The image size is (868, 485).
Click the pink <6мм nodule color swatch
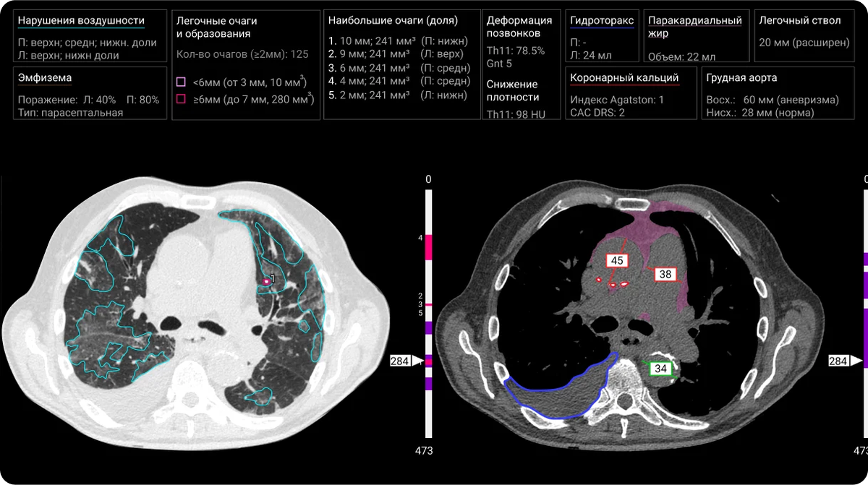181,82
